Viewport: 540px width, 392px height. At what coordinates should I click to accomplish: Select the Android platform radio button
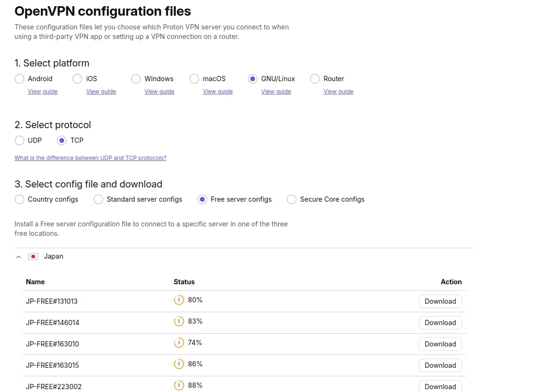[19, 79]
